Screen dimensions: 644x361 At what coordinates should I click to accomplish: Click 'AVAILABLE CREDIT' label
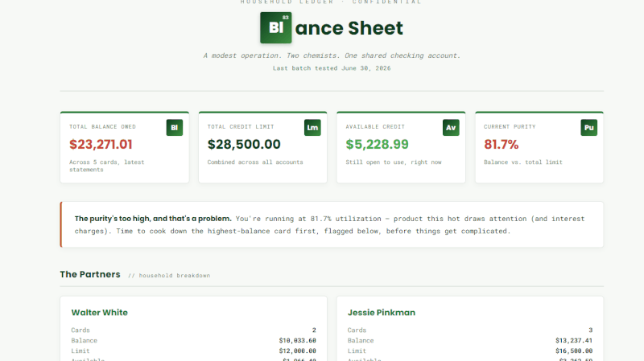pyautogui.click(x=375, y=127)
